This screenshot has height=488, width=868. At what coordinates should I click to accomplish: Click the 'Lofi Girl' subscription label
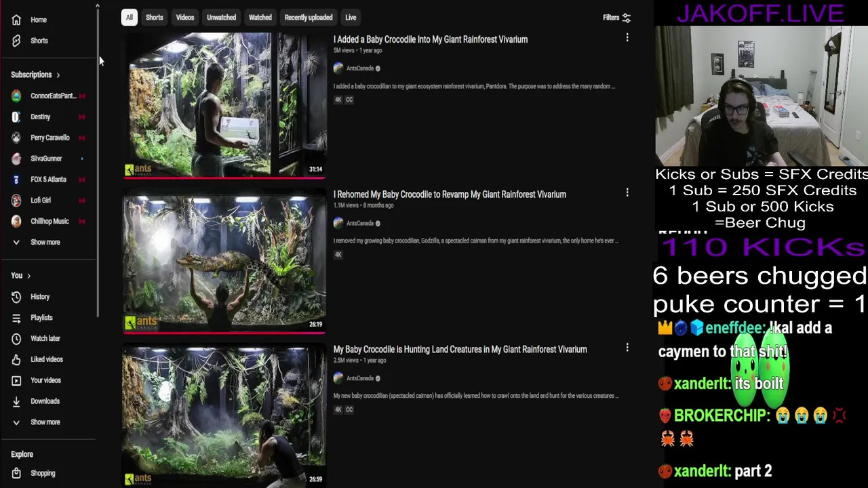click(x=41, y=201)
